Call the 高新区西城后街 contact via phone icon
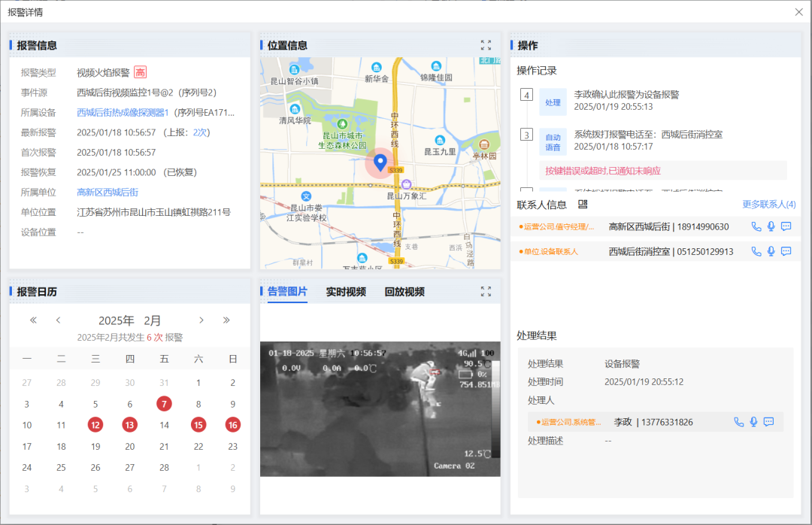 coord(756,226)
